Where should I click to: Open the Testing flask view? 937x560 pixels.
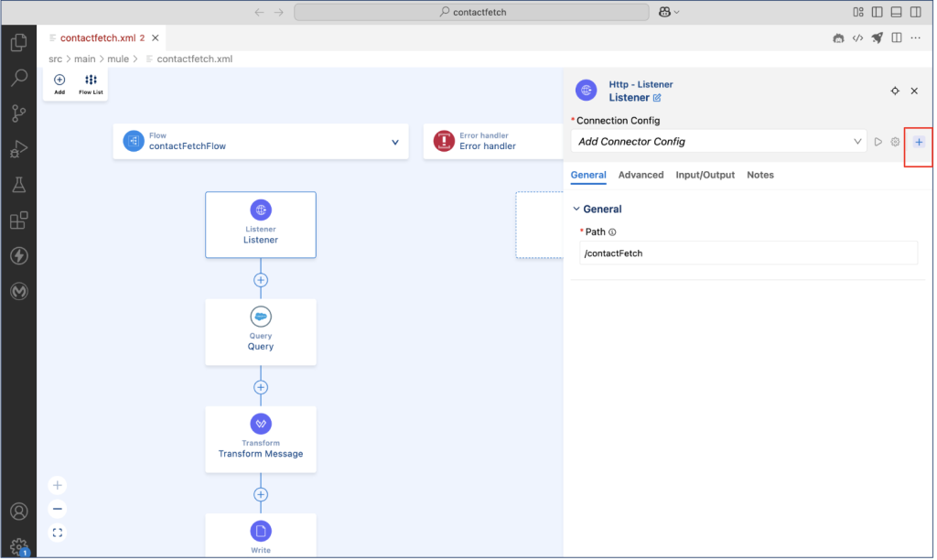coord(19,185)
